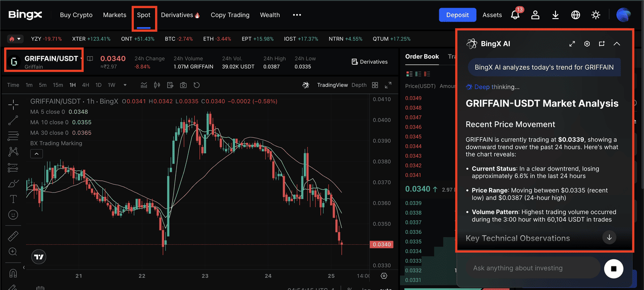Select the 1D chart interval
This screenshot has width=644, height=290.
click(99, 85)
